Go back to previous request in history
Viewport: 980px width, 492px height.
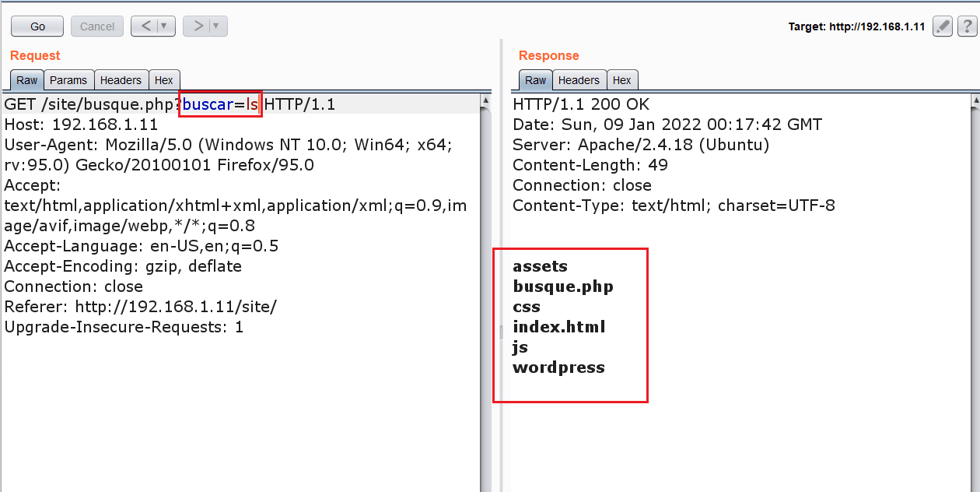[145, 26]
